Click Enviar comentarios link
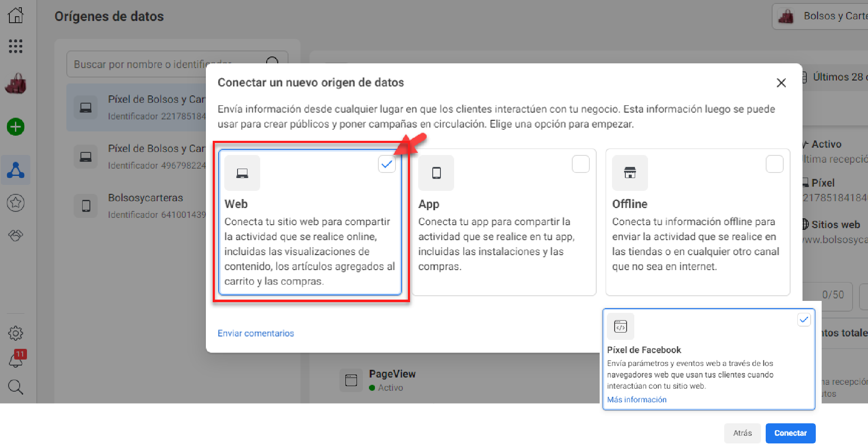The width and height of the screenshot is (868, 446). pos(256,333)
